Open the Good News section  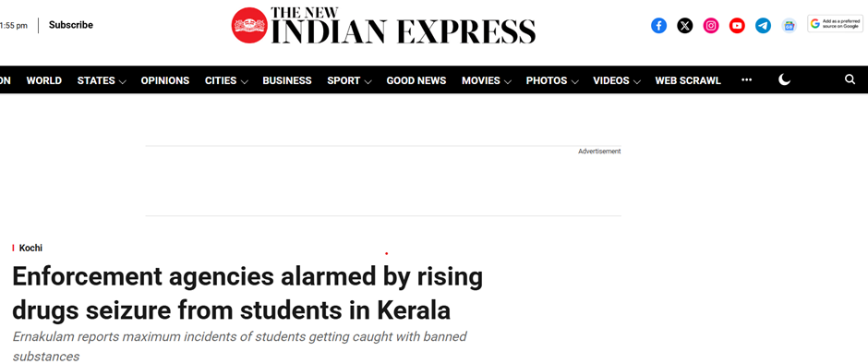tap(416, 81)
